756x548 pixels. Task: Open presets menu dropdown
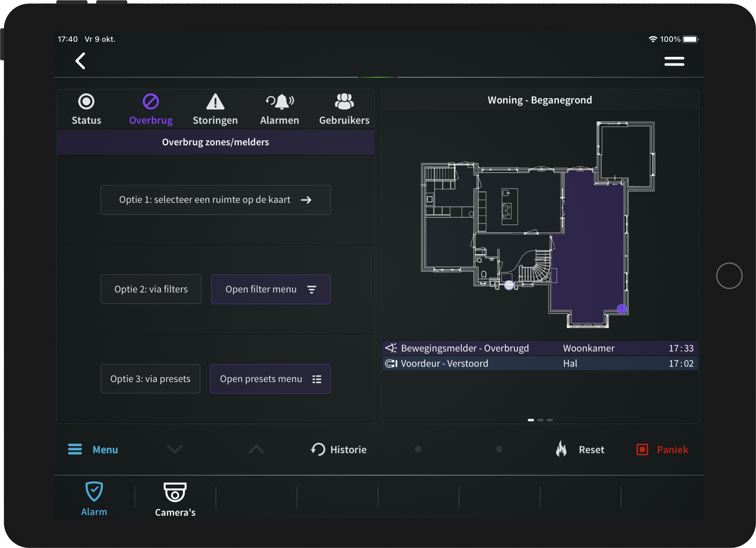[x=270, y=379]
